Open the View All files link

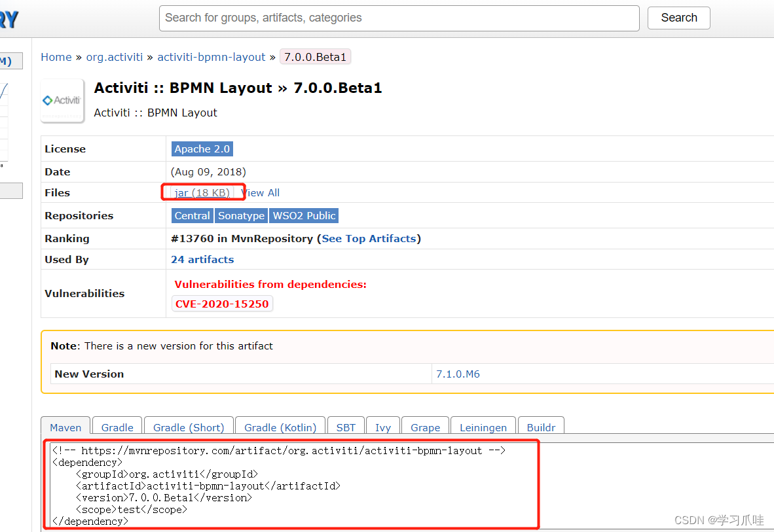coord(260,193)
